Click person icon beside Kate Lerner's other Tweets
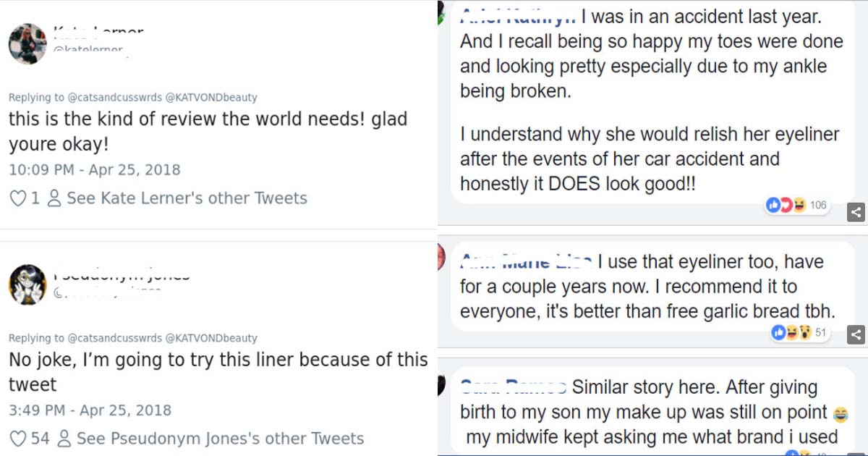 click(x=54, y=198)
